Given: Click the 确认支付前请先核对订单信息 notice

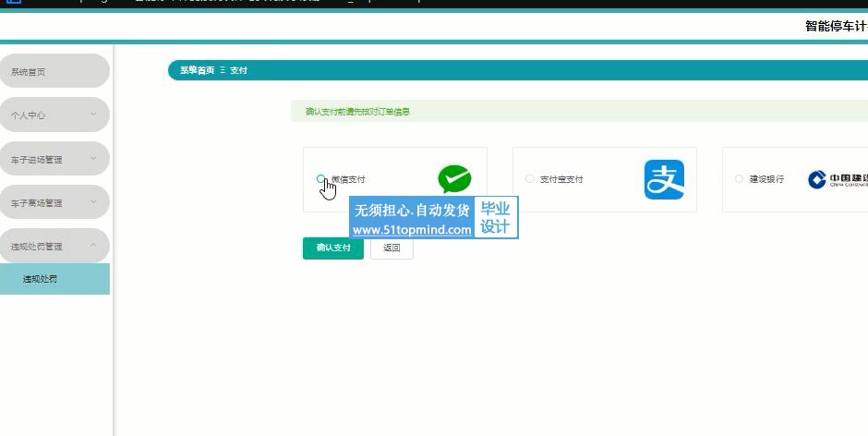Looking at the screenshot, I should [x=357, y=112].
